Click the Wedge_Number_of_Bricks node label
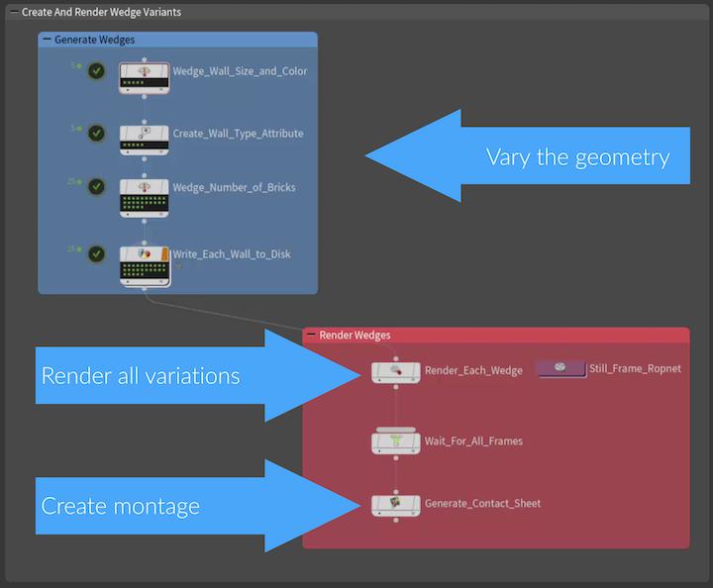Image resolution: width=713 pixels, height=588 pixels. click(x=234, y=187)
